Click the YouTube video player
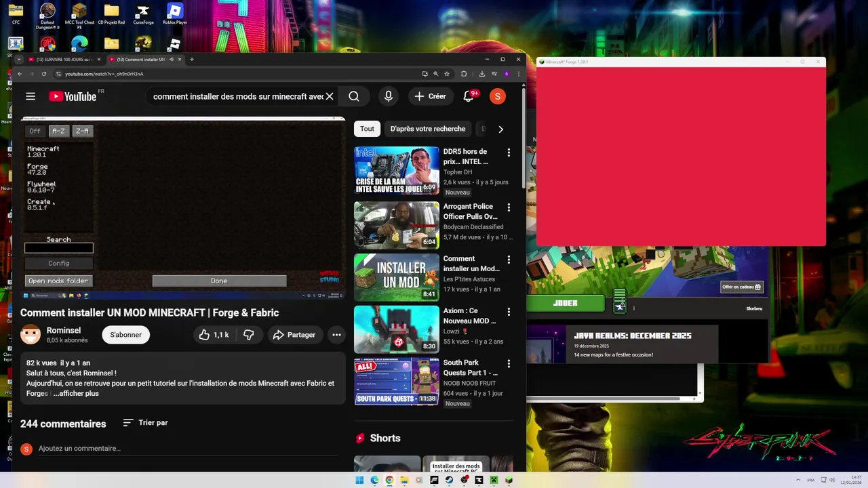 pyautogui.click(x=183, y=209)
